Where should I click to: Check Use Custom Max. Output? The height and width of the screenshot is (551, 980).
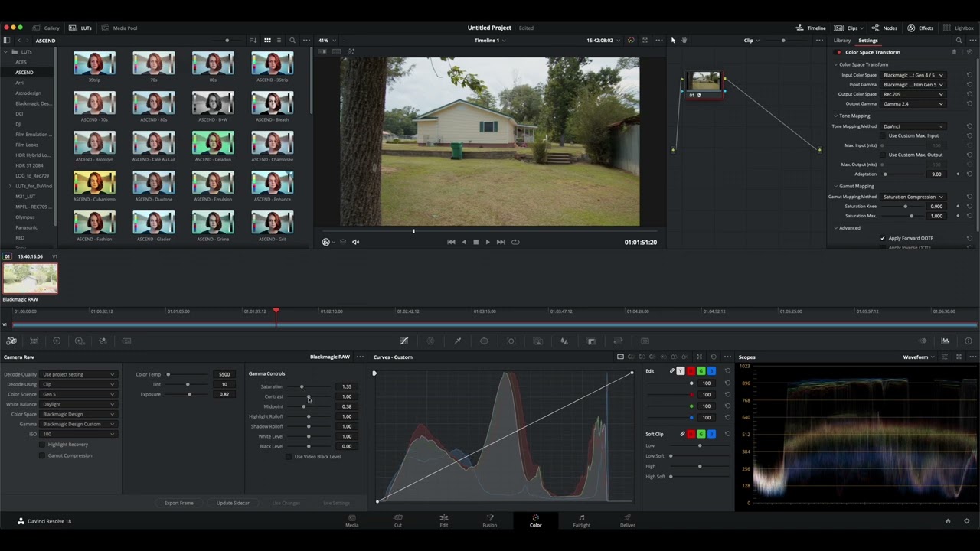tap(883, 155)
